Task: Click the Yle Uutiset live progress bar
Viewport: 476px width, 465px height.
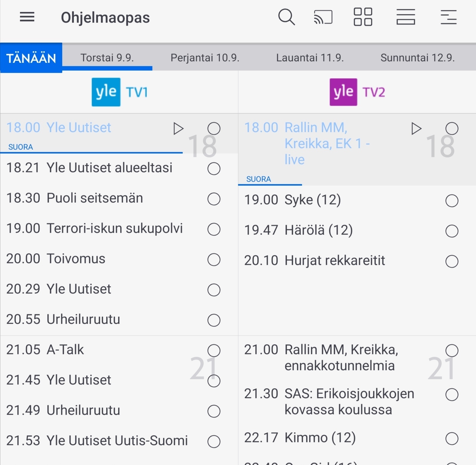Action: 91,153
